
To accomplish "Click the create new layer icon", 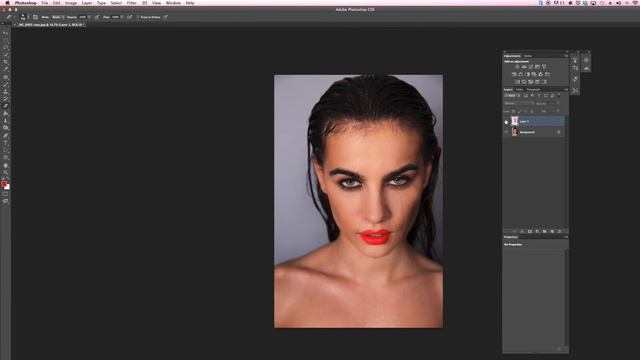I will pos(552,231).
